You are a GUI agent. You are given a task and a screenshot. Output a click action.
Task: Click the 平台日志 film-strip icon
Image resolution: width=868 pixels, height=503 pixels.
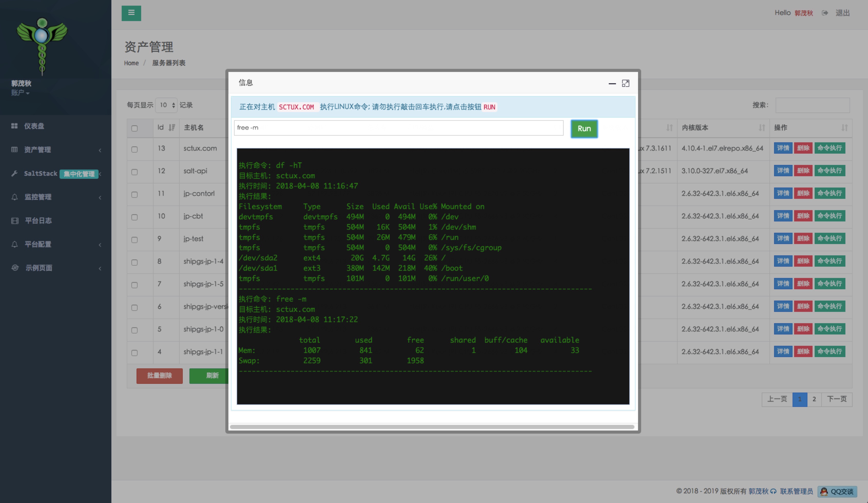coord(14,221)
